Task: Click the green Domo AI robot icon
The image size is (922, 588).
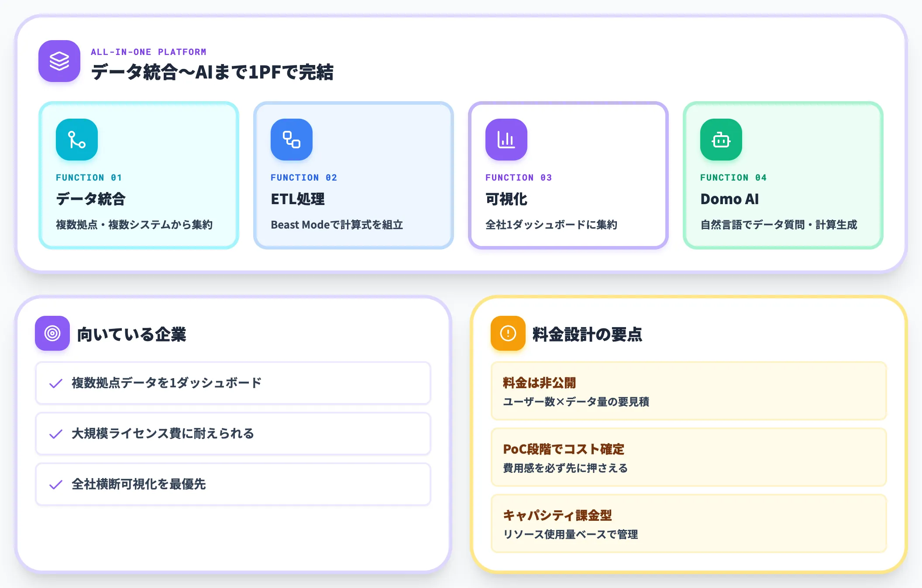Action: point(721,140)
